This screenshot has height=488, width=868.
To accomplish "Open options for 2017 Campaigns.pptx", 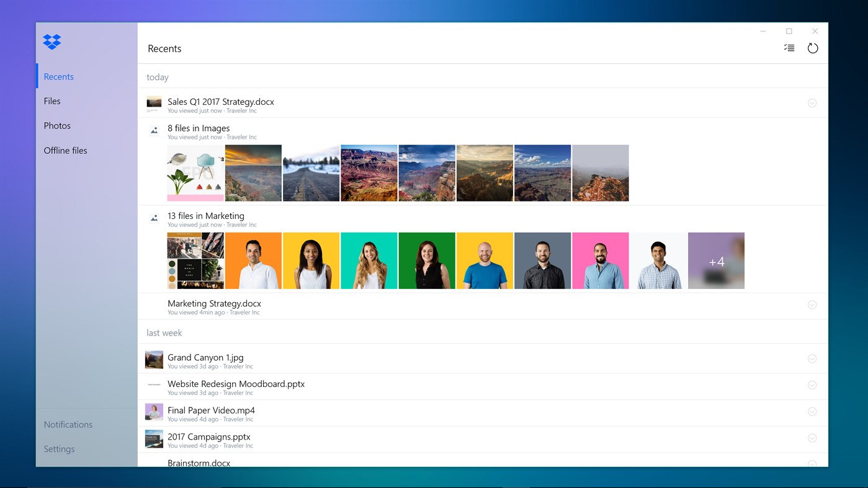I will (x=812, y=438).
